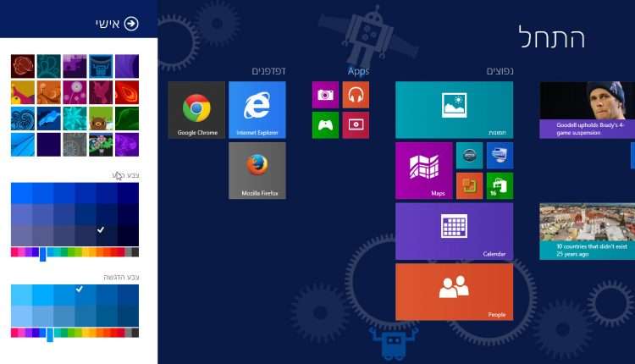This screenshot has height=364, width=635.
Task: Select dark gray hue on background color strip
Action: tap(135, 252)
